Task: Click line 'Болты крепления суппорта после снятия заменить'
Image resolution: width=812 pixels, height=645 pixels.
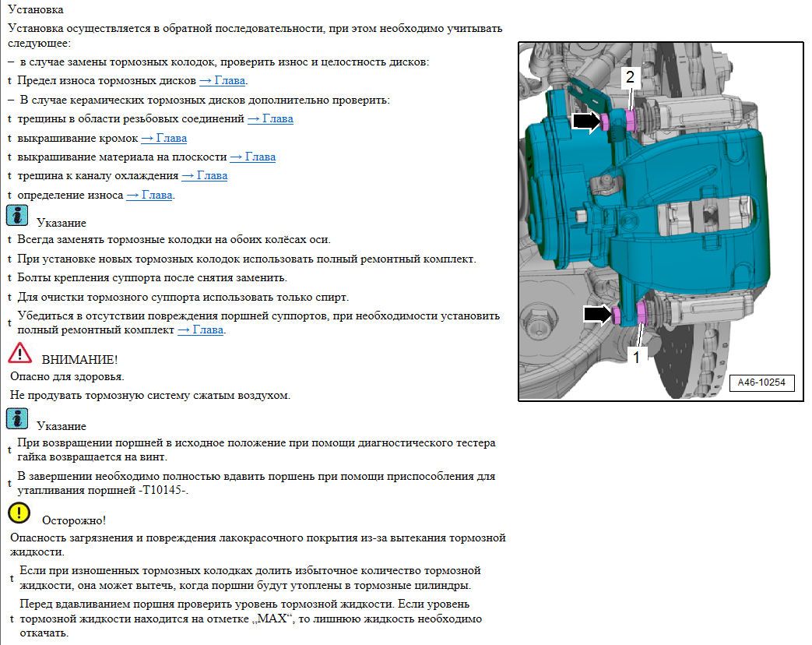Action: tap(153, 277)
